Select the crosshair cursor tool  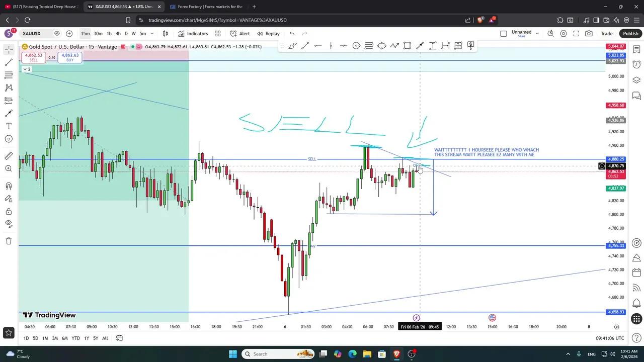[9, 49]
